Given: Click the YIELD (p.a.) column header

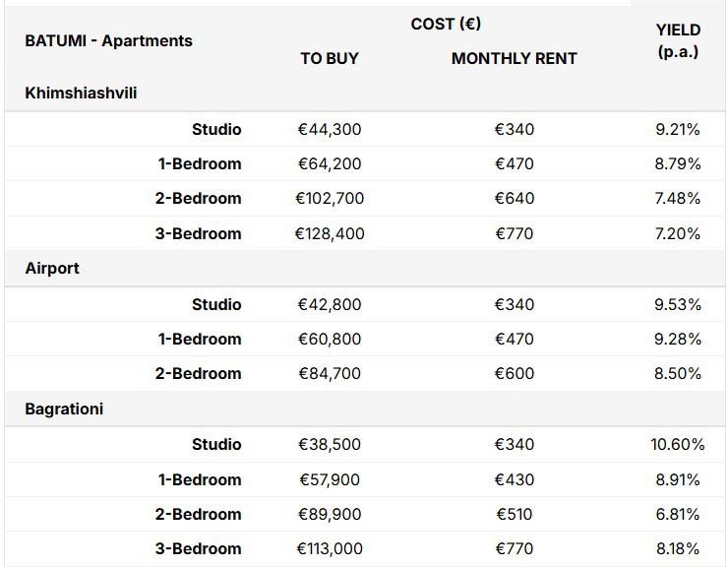Looking at the screenshot, I should coord(678,41).
